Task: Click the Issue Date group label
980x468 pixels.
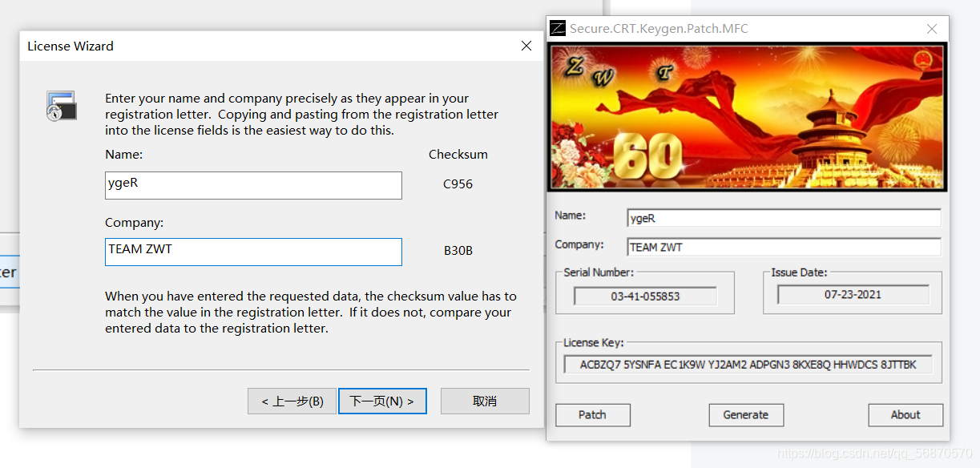Action: point(799,272)
